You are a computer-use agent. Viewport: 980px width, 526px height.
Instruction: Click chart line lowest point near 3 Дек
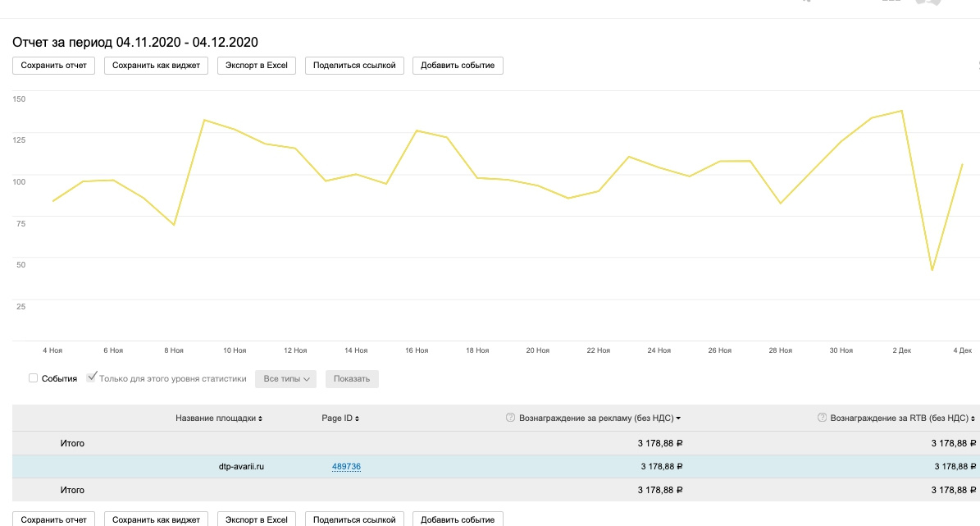click(x=932, y=270)
